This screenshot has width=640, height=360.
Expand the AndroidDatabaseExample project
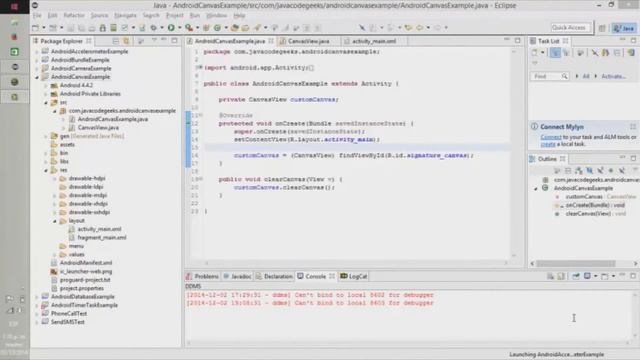tap(37, 297)
